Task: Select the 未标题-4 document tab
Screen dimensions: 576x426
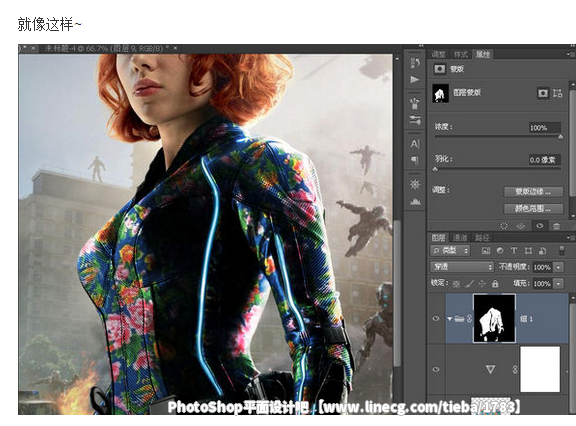Action: (107, 48)
